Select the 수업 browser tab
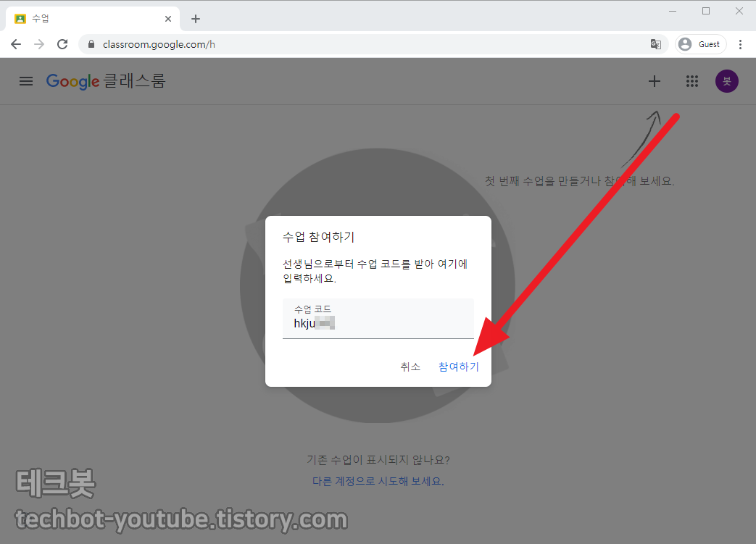This screenshot has height=544, width=756. pyautogui.click(x=93, y=19)
